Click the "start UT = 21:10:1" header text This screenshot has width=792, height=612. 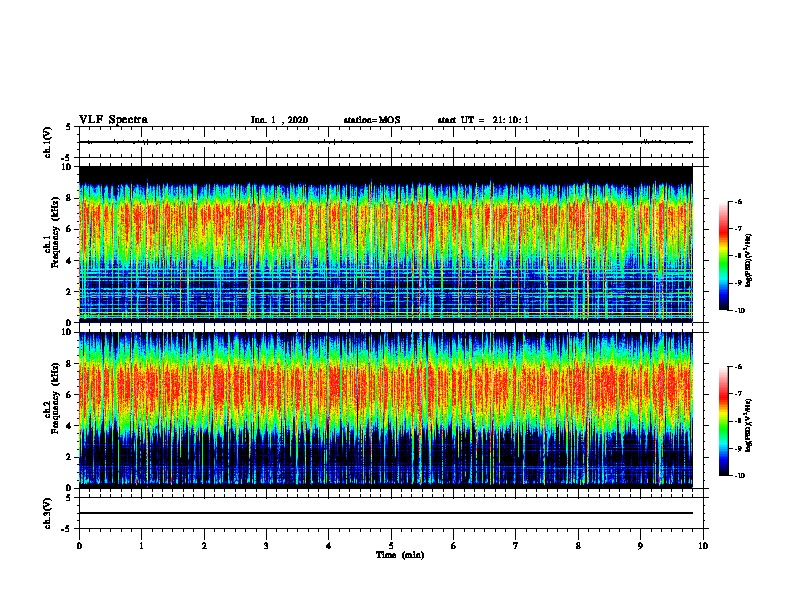(x=483, y=120)
